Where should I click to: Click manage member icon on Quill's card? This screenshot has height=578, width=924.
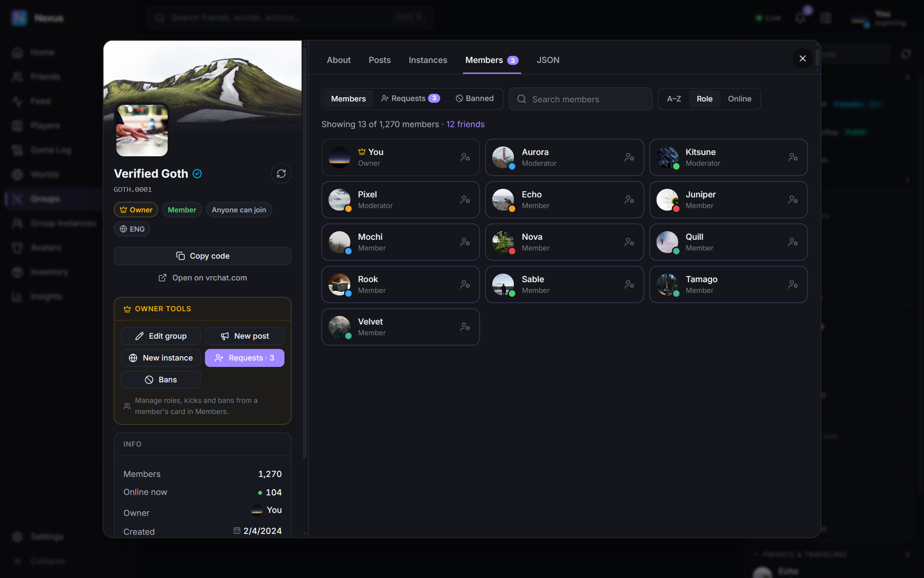tap(793, 242)
